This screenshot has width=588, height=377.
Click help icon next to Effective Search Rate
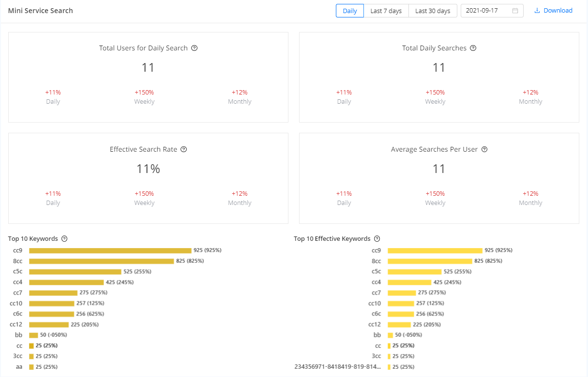[x=184, y=149]
